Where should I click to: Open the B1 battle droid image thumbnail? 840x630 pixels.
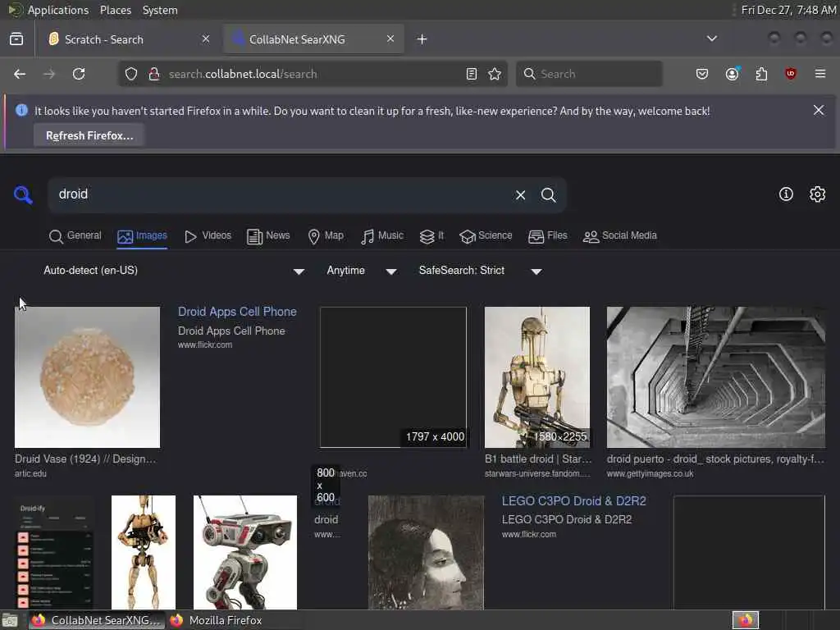(x=536, y=377)
